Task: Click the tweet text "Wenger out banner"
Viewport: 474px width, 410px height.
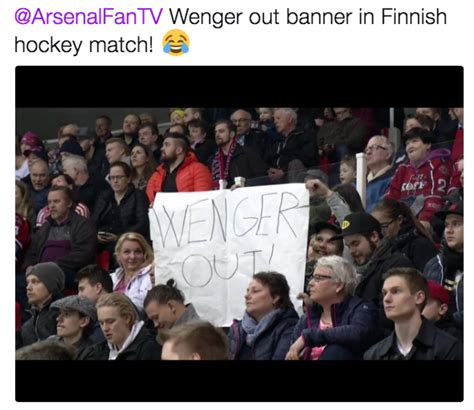Action: [x=261, y=16]
